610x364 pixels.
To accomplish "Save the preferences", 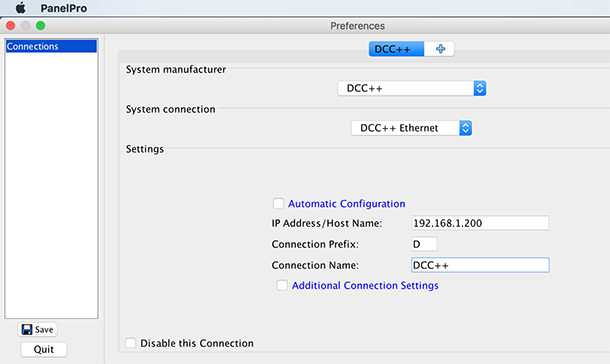I will pyautogui.click(x=38, y=329).
